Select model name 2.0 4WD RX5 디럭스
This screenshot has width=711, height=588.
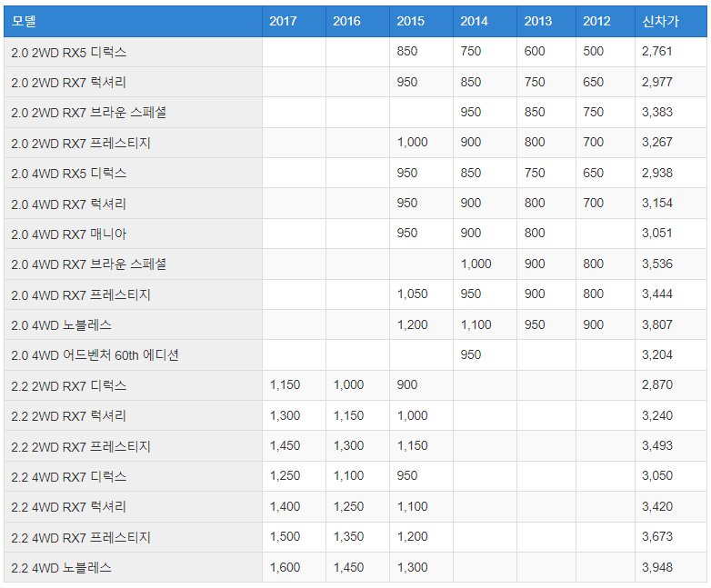click(68, 174)
